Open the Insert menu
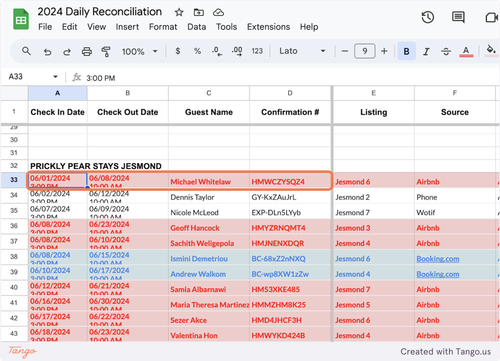 point(127,27)
